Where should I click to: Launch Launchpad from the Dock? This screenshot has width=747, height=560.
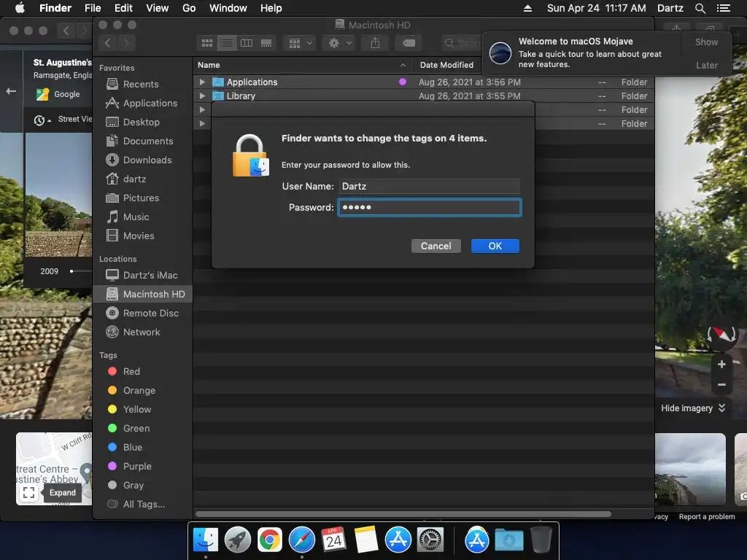(x=238, y=540)
